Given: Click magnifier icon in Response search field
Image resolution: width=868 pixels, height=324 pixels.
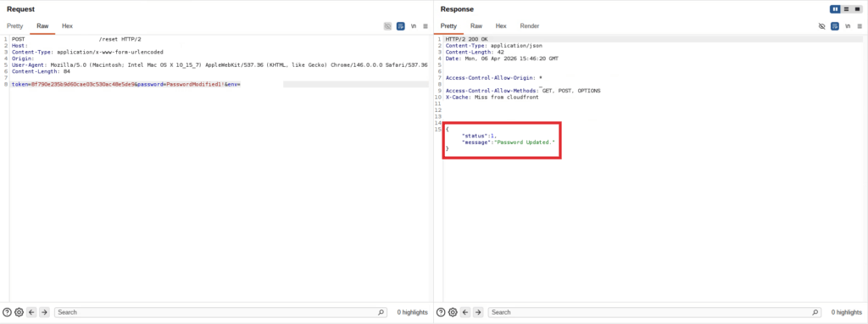Looking at the screenshot, I should coord(815,312).
